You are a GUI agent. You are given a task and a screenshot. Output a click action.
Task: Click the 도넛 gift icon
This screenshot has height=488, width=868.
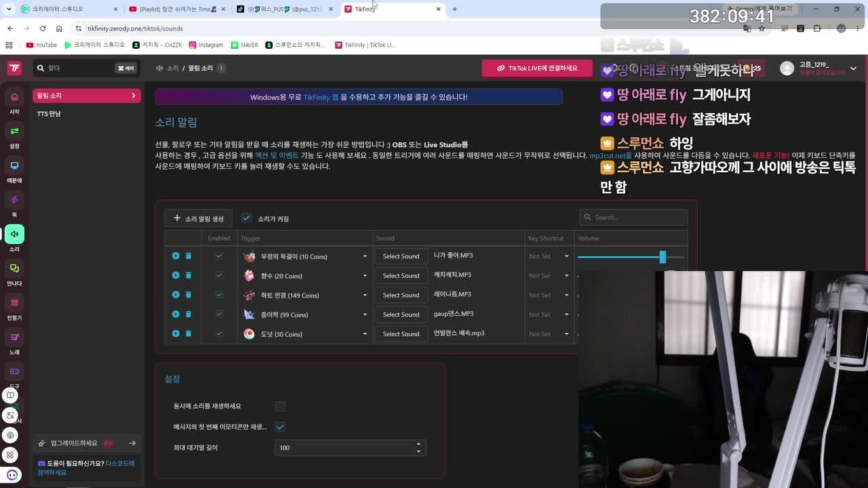tap(250, 334)
